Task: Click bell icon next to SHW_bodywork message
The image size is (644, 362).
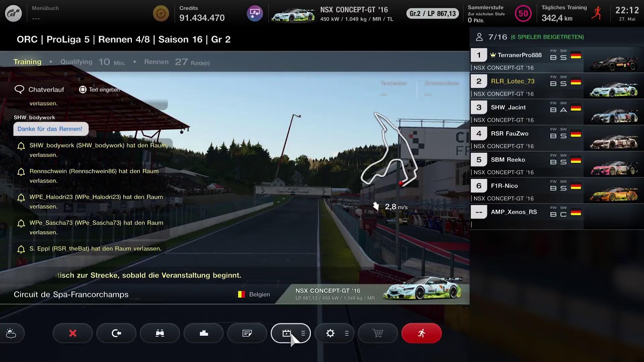Action: 21,146
